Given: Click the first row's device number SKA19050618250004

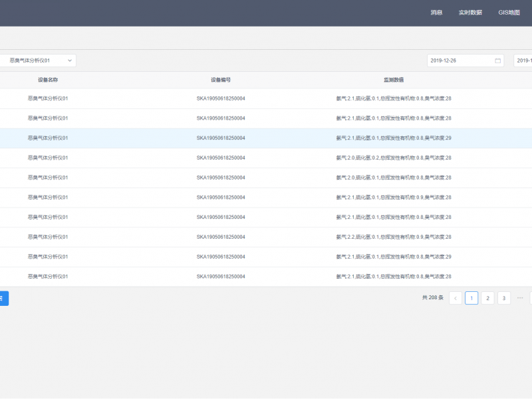Looking at the screenshot, I should coord(221,98).
